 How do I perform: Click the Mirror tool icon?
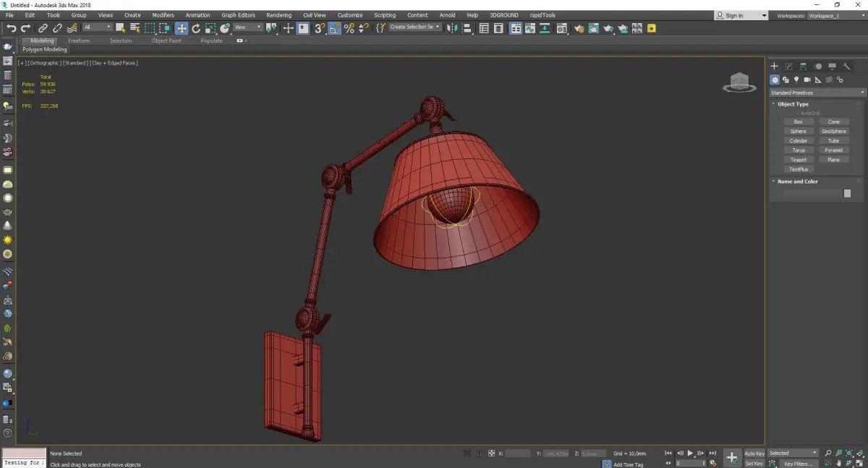tap(452, 28)
